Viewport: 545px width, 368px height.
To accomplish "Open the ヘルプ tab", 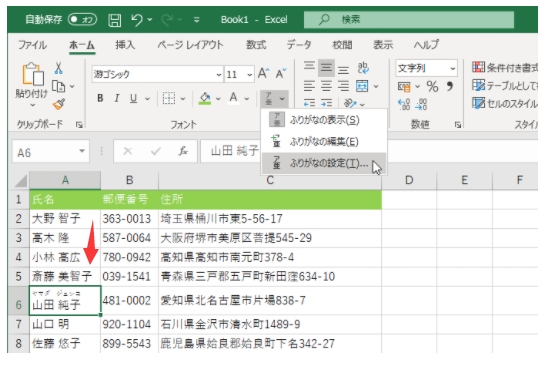I will 426,45.
